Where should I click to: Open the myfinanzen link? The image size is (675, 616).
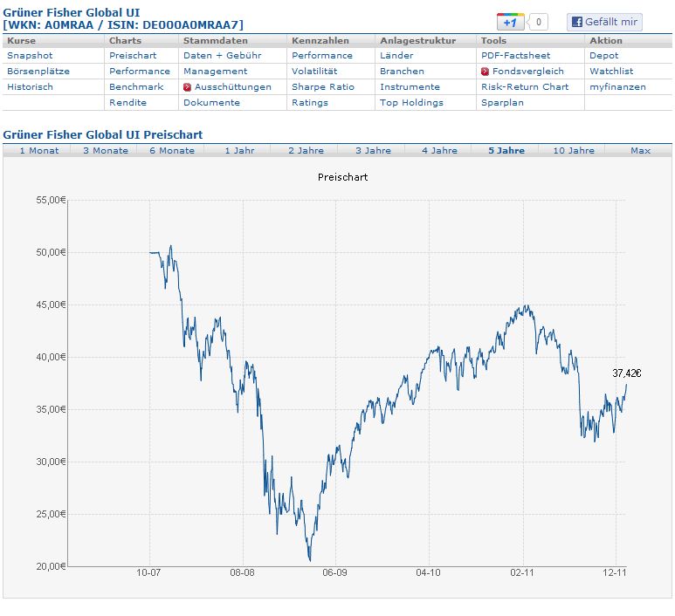[x=617, y=87]
